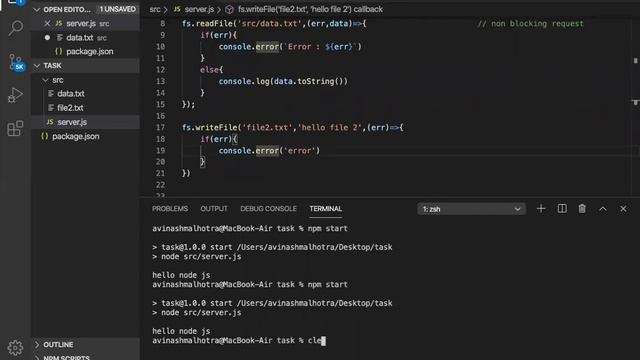Collapse the Open Editors section
The image size is (640, 360).
37,9
